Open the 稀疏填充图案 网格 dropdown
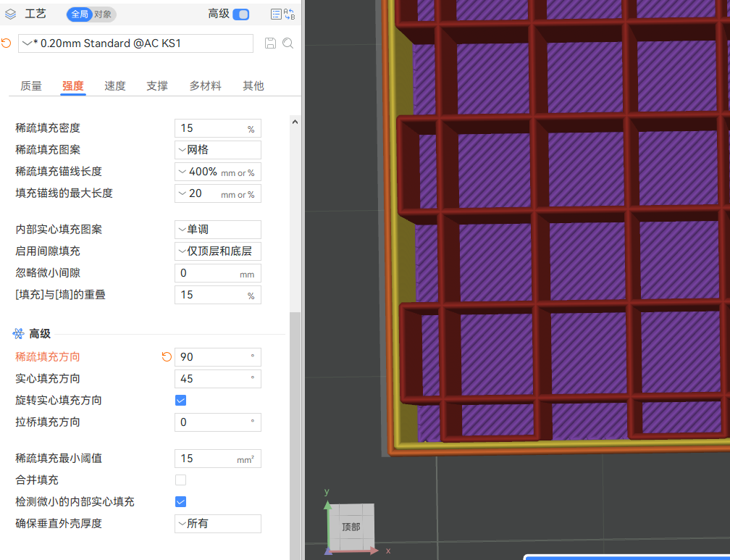 tap(218, 150)
